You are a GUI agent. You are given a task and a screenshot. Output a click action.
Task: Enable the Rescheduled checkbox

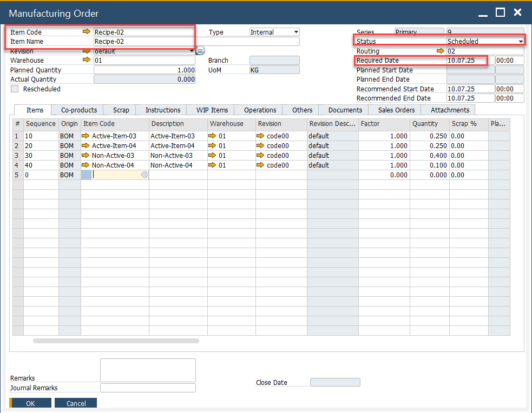15,89
